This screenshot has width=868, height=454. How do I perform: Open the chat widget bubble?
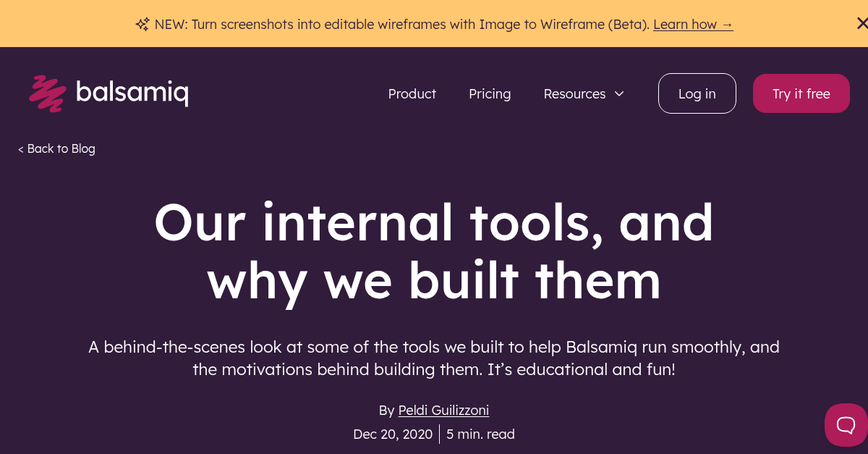tap(845, 425)
